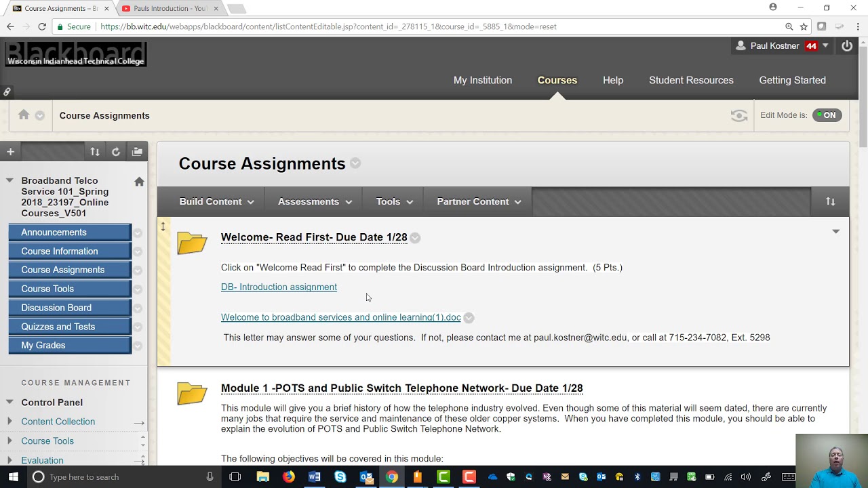868x488 pixels.
Task: Expand Content Collection in Control Panel
Action: [9, 422]
